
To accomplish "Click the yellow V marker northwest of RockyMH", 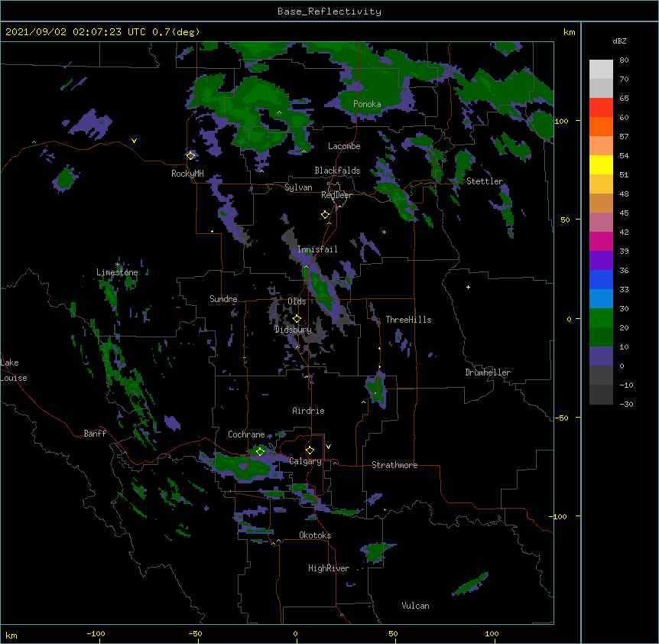I will pyautogui.click(x=134, y=141).
